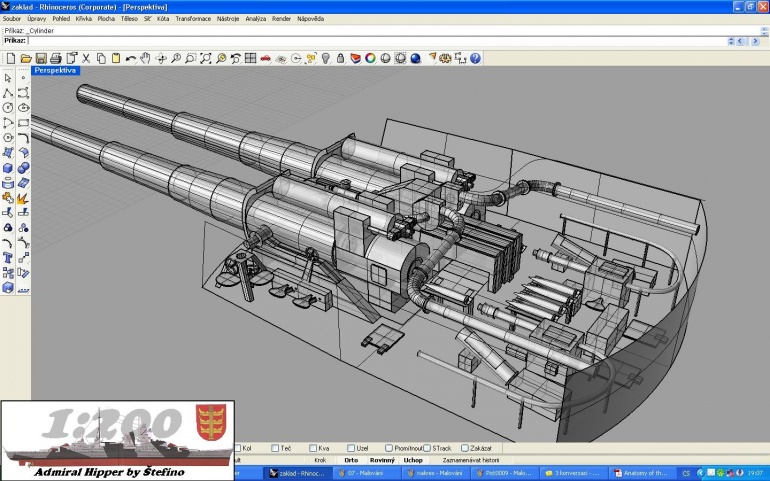The image size is (770, 481).
Task: Open a file with the folder icon
Action: click(x=26, y=58)
